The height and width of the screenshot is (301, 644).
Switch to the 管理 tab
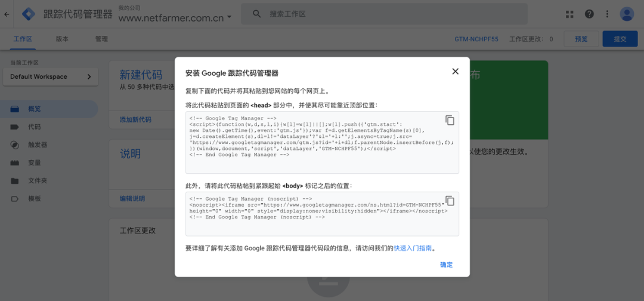tap(101, 39)
